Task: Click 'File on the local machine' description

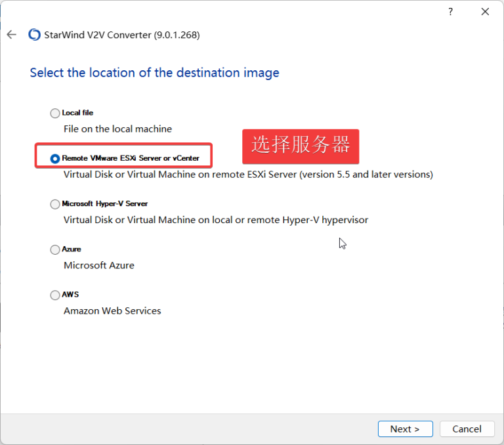Action: pyautogui.click(x=117, y=129)
